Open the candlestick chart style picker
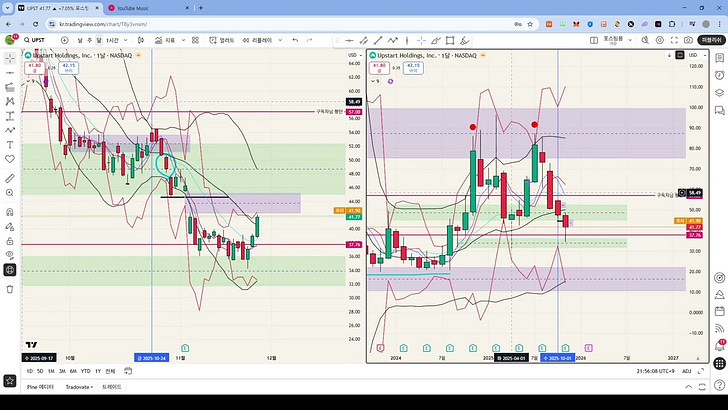Viewport: 728px width, 410px height. 141,40
